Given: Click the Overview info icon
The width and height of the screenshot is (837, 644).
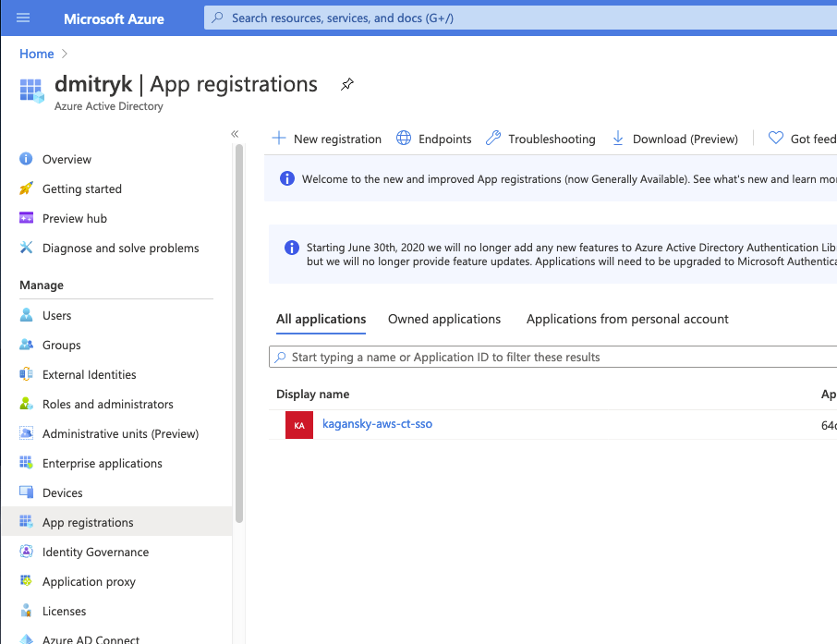Looking at the screenshot, I should (26, 159).
